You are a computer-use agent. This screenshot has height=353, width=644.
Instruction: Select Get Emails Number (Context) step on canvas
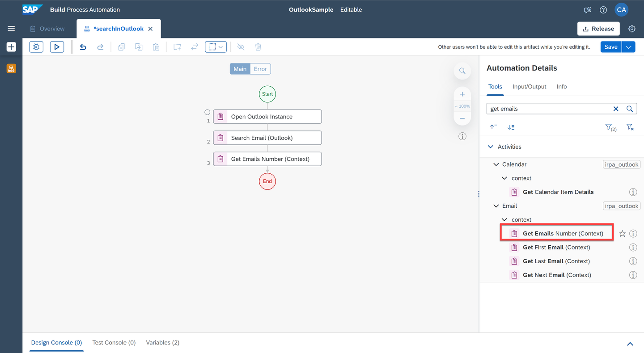coord(267,159)
